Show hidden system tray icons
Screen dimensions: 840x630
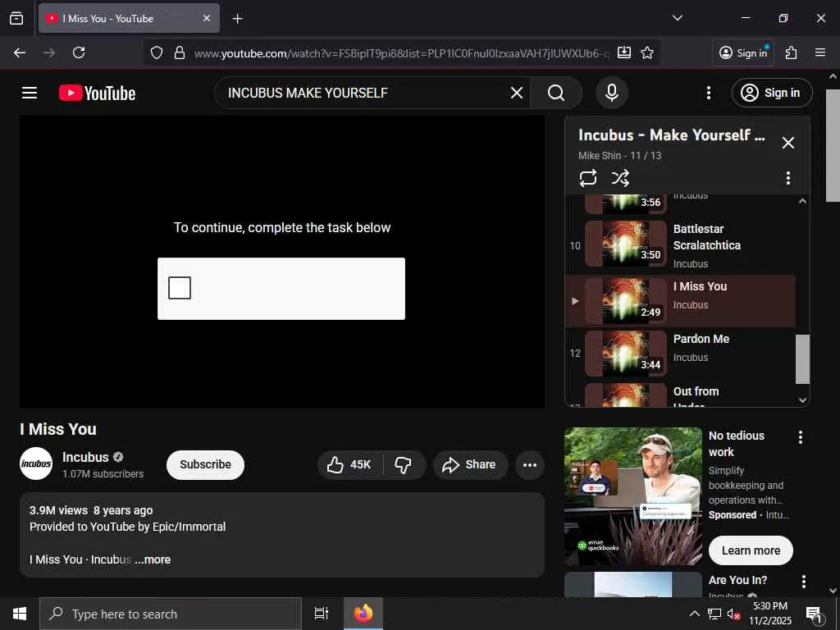(x=694, y=614)
